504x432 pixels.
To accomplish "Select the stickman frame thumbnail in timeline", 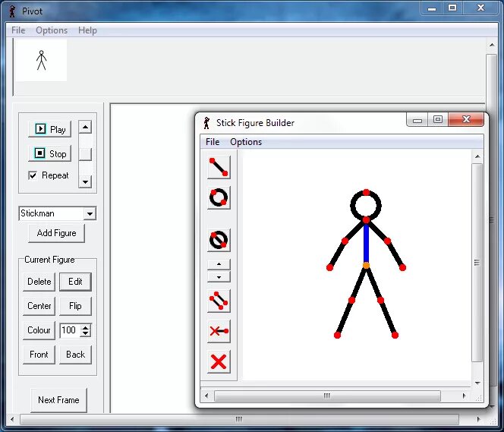I will coord(41,61).
